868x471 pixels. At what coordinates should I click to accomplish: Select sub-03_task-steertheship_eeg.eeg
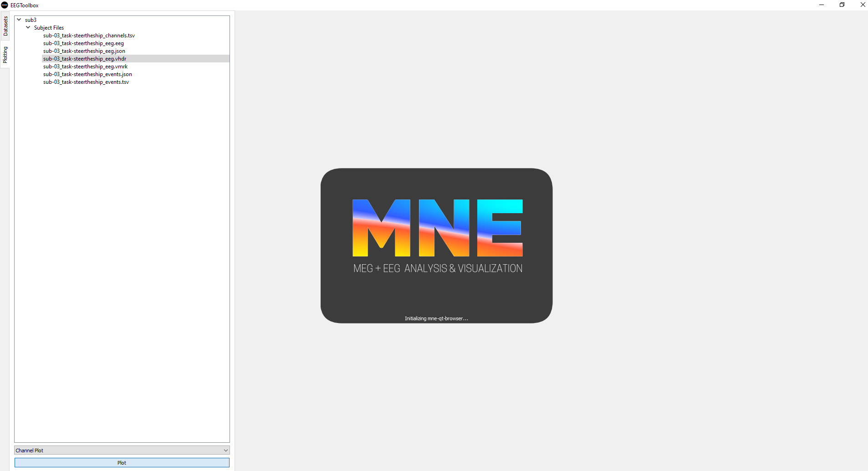point(83,43)
